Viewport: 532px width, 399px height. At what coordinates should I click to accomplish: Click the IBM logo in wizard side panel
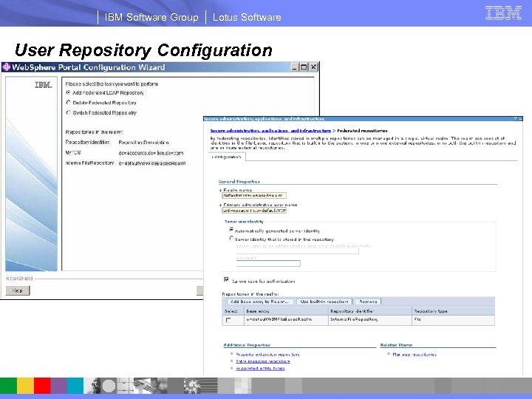coord(44,84)
